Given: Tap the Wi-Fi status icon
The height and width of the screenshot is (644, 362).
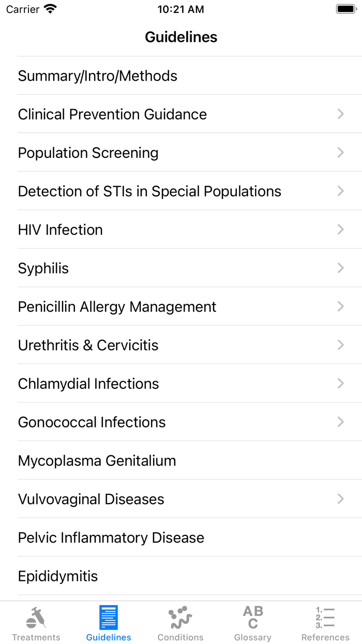Looking at the screenshot, I should click(48, 8).
